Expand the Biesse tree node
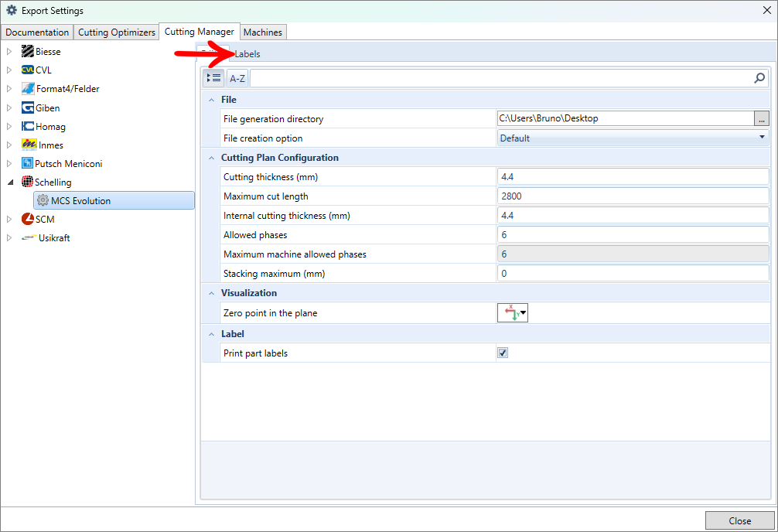778x532 pixels. click(x=9, y=51)
